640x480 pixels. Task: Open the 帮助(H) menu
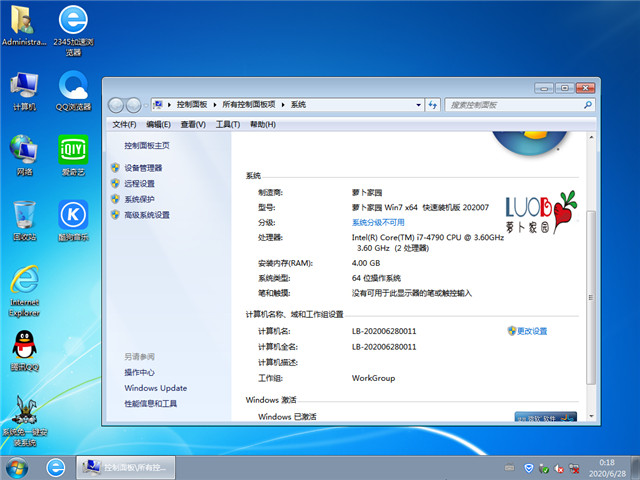(262, 124)
